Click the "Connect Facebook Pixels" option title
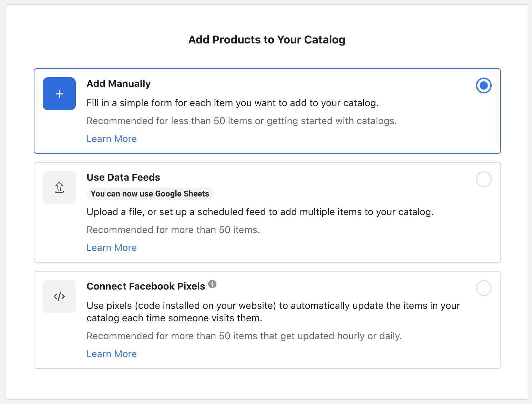532x404 pixels. pos(146,286)
